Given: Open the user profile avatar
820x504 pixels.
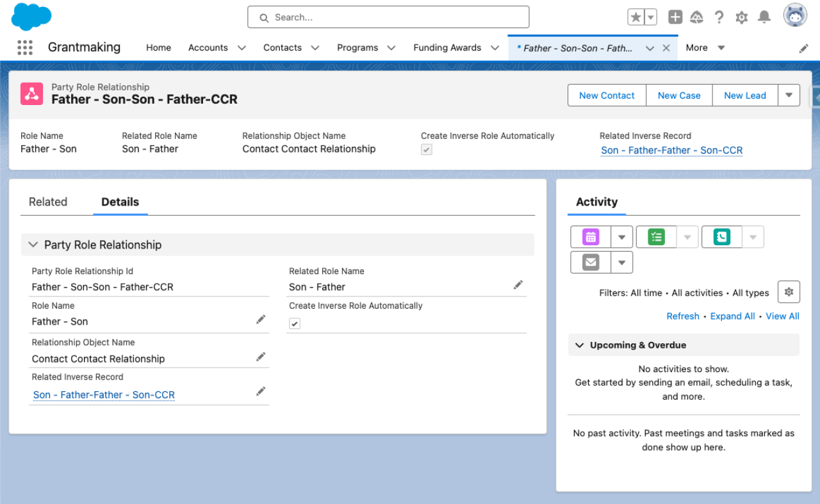Looking at the screenshot, I should click(795, 16).
